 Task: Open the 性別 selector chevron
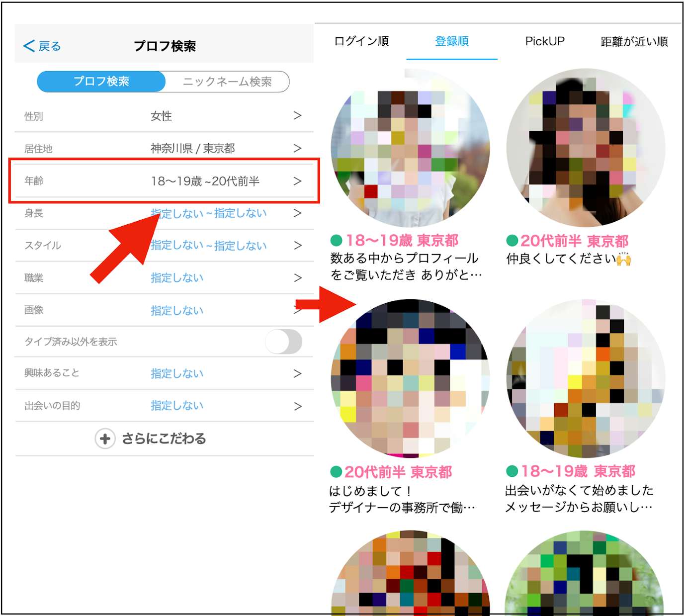[x=297, y=115]
